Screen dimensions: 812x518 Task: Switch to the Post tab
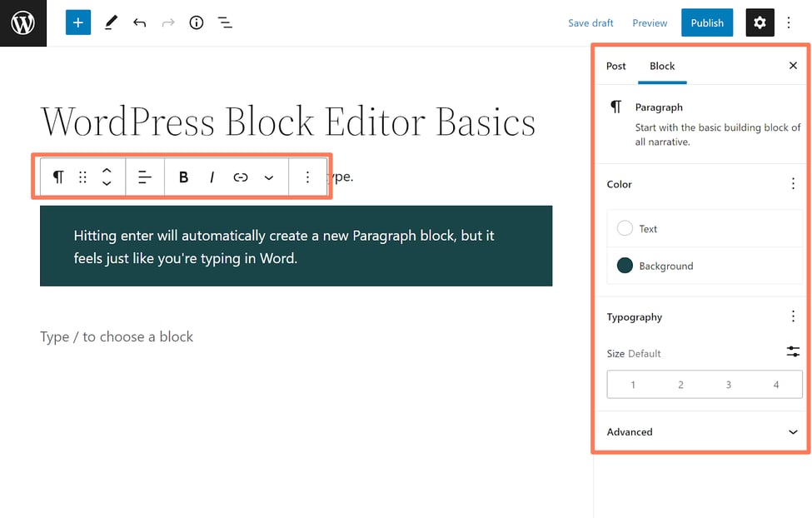pyautogui.click(x=616, y=66)
